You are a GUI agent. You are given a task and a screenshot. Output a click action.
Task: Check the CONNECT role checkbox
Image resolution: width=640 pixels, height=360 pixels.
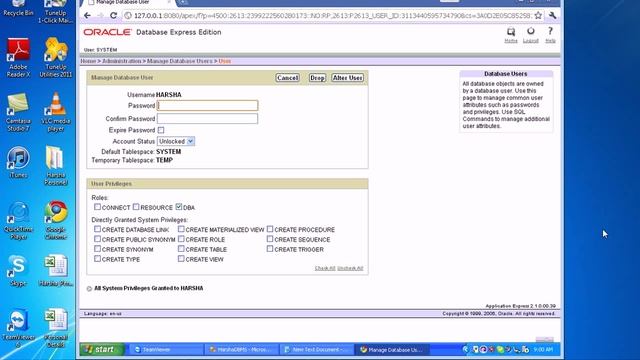[x=97, y=207]
